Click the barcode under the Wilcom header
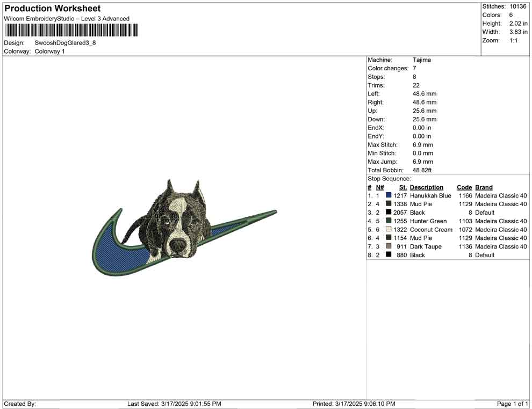Screen dimensions: 532x409 tap(71, 30)
